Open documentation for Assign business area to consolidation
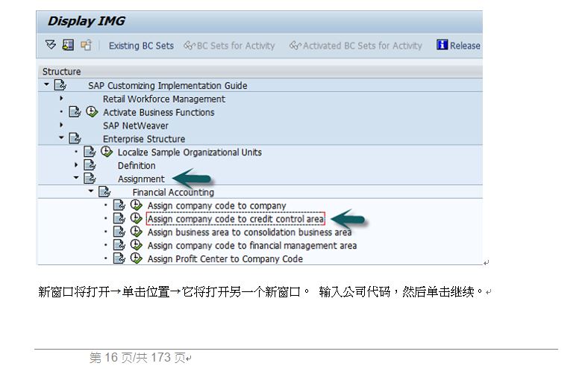588x369 pixels. [119, 232]
